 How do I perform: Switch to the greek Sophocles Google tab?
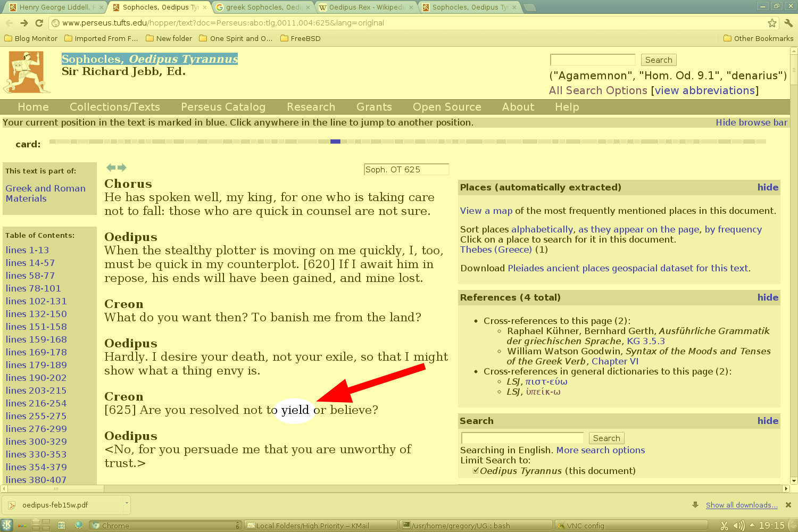tap(262, 7)
